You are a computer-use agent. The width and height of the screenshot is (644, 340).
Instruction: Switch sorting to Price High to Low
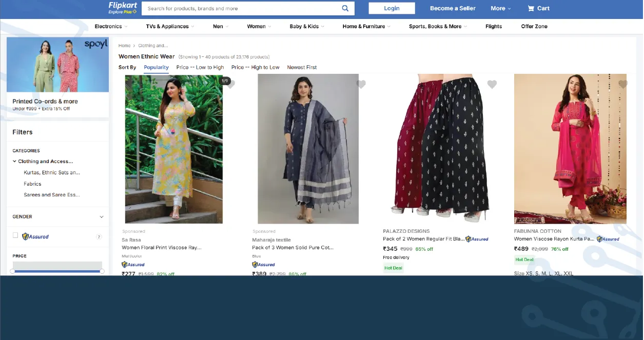[255, 67]
